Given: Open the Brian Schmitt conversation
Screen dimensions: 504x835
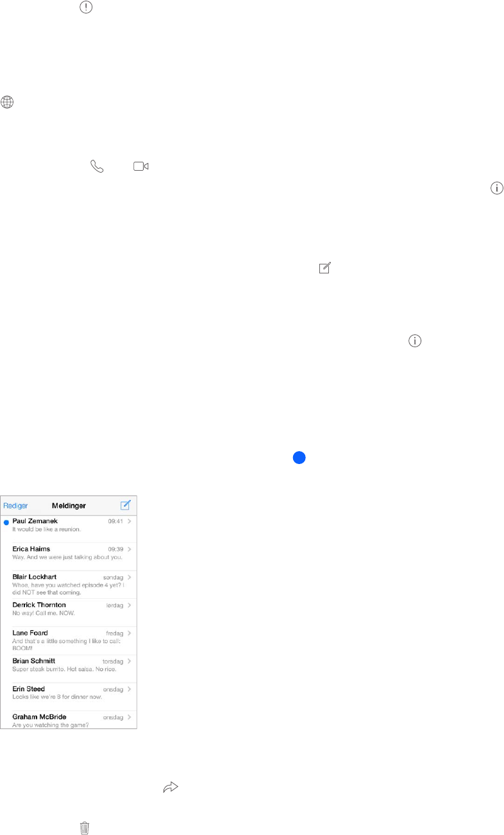Looking at the screenshot, I should pyautogui.click(x=69, y=668).
